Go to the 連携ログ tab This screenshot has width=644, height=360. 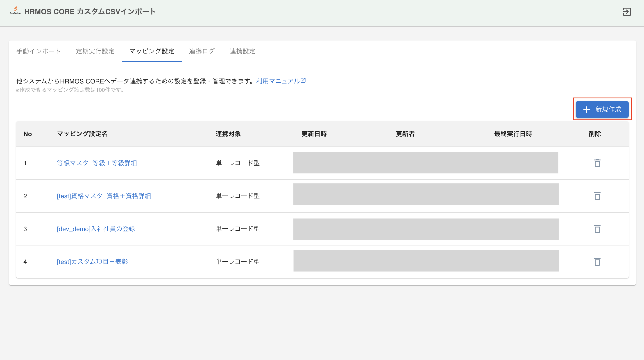click(202, 51)
